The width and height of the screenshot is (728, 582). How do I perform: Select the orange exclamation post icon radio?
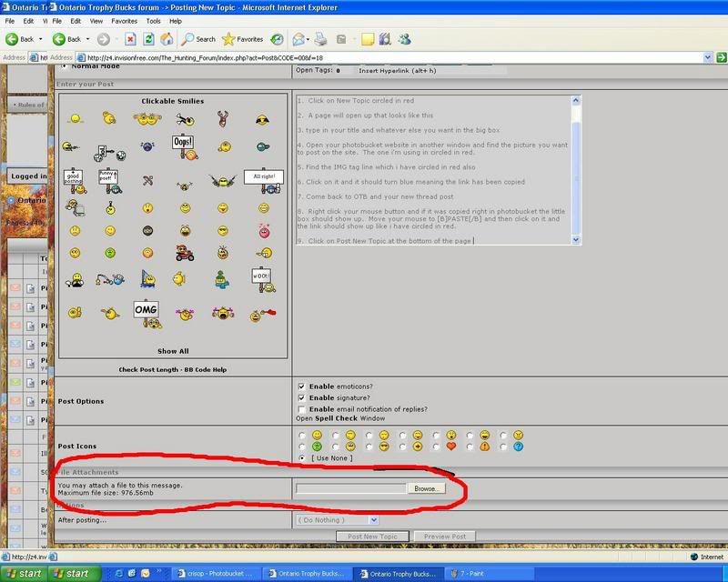point(470,447)
